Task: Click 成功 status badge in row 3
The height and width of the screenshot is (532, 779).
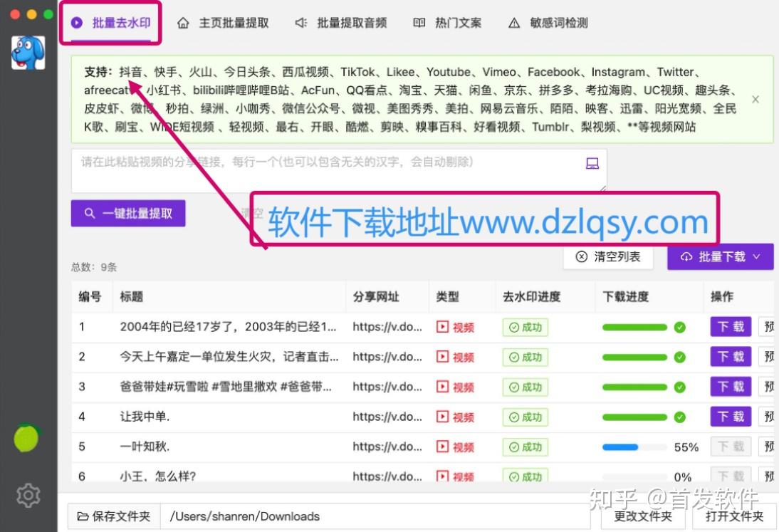Action: pos(525,387)
